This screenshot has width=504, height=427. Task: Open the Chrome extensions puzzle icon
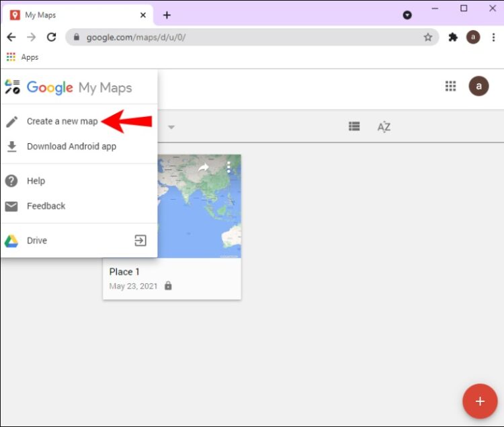point(453,37)
